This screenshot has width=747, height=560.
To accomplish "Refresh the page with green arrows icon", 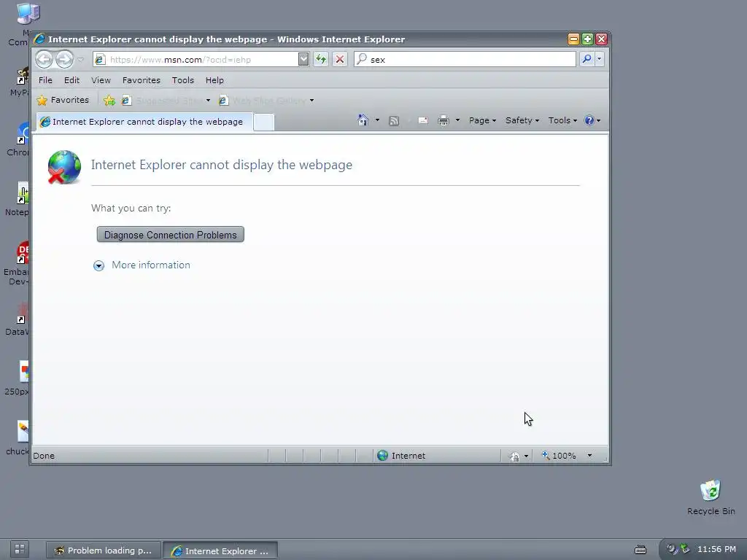I will (321, 59).
